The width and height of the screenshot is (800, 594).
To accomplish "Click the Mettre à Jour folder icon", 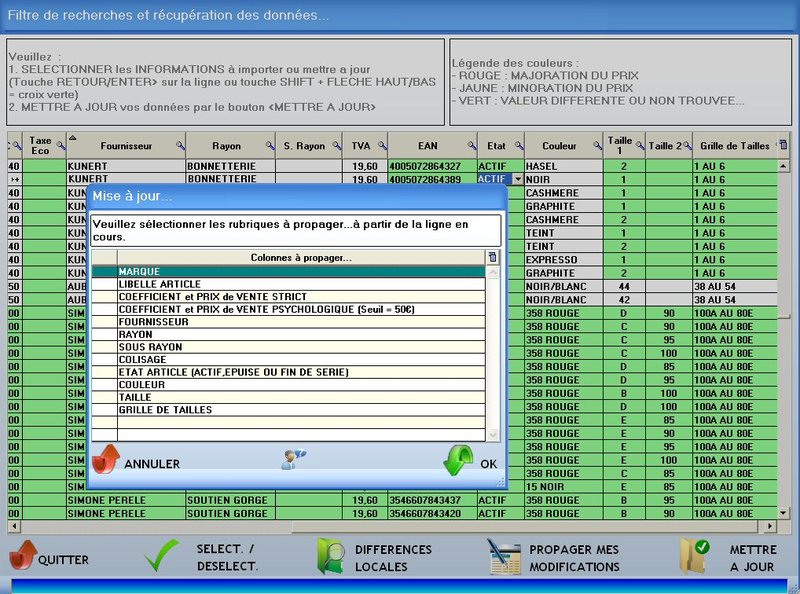I will (695, 556).
